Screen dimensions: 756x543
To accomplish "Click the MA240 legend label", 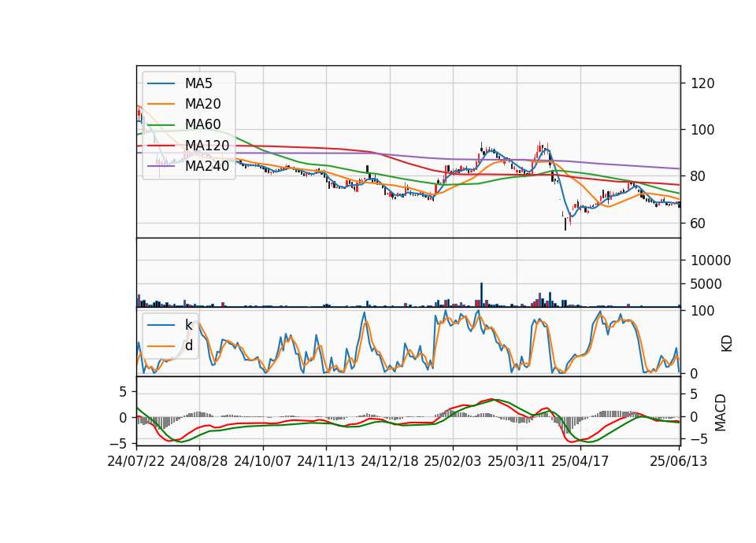I will pyautogui.click(x=207, y=166).
